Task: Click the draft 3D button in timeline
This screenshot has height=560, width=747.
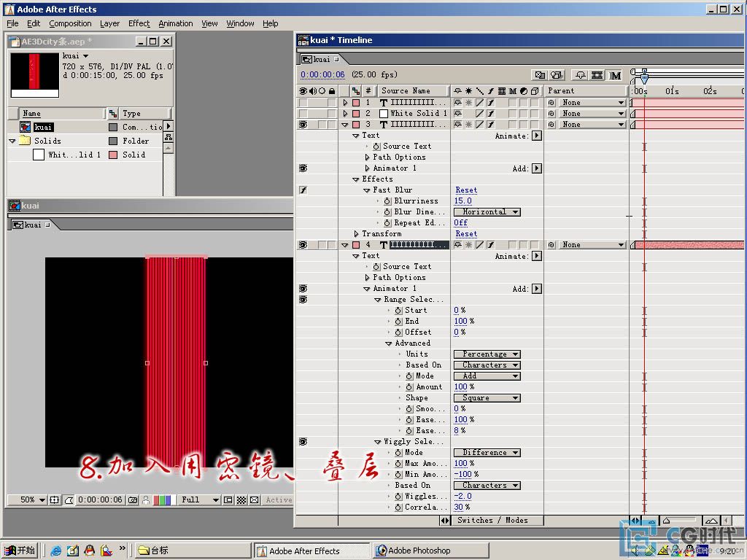Action: pos(557,75)
